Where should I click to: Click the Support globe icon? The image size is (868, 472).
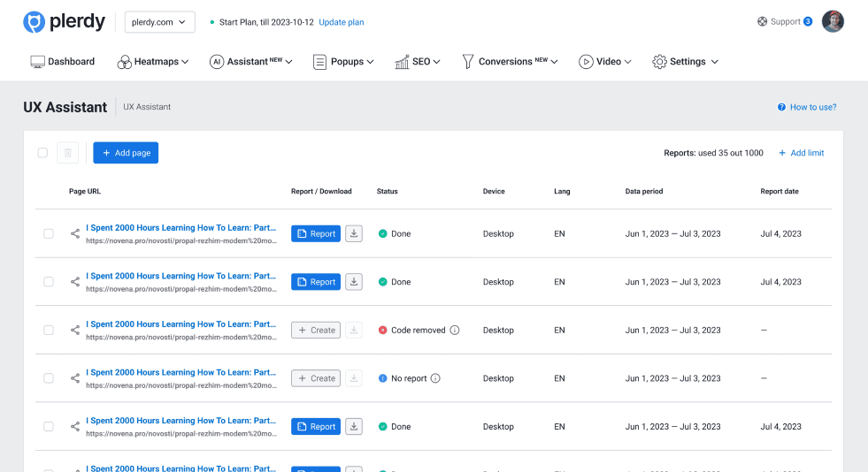(763, 22)
